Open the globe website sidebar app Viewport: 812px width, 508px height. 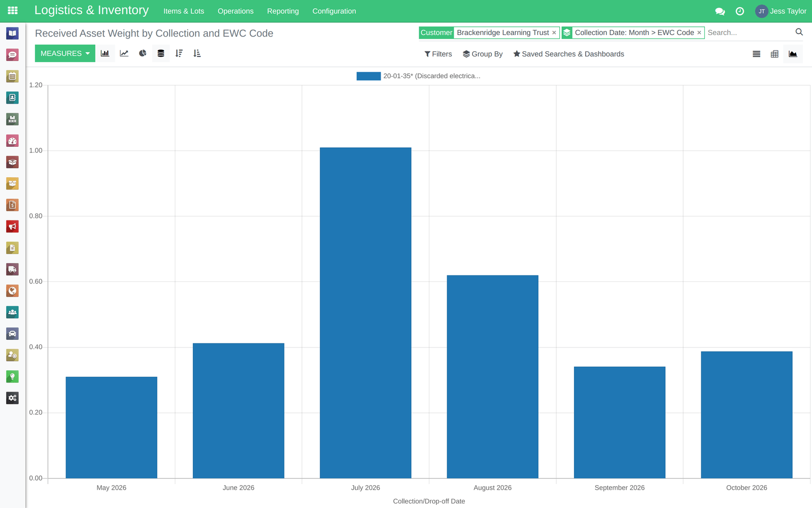[x=13, y=291]
